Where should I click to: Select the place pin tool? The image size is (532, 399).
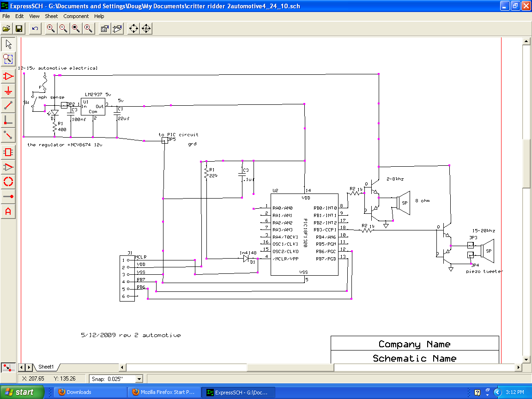pos(8,196)
